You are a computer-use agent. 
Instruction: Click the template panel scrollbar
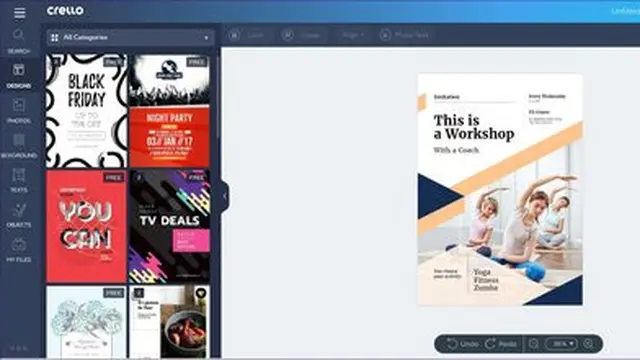(x=218, y=98)
